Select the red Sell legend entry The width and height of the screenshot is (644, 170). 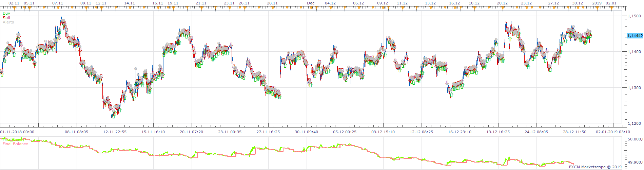[6, 18]
